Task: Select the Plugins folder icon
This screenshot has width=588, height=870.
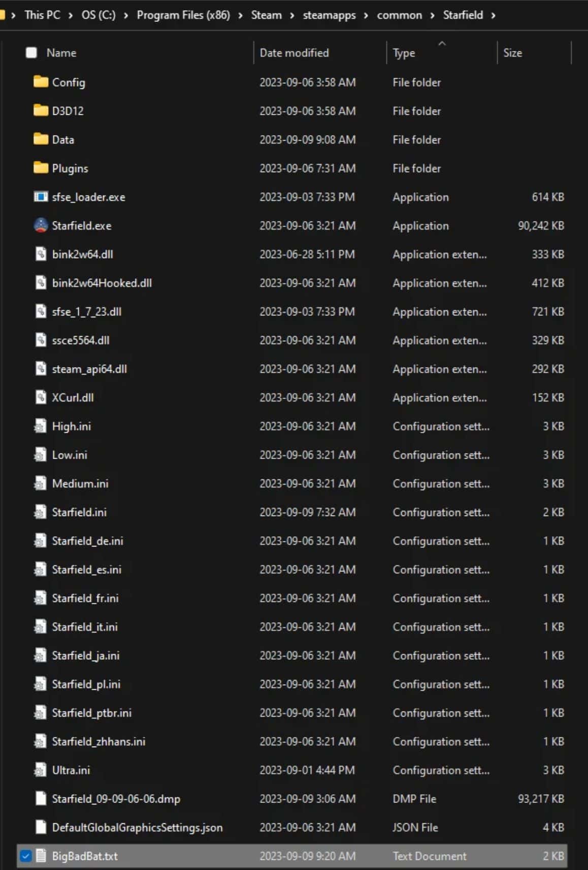Action: coord(41,168)
